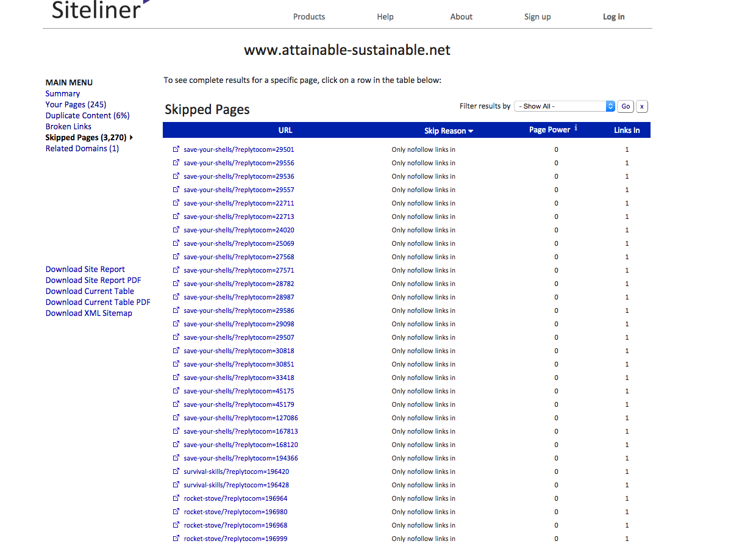Sort by Skip Reason column arrow

pos(471,131)
